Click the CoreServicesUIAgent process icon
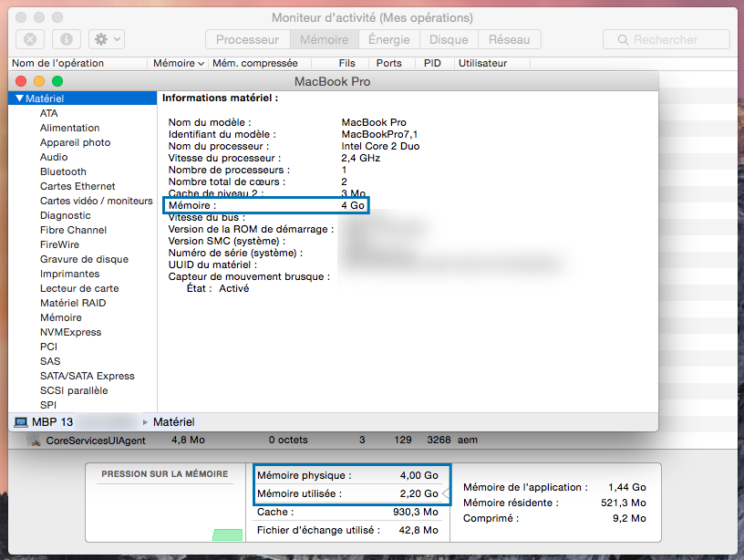 tap(34, 440)
